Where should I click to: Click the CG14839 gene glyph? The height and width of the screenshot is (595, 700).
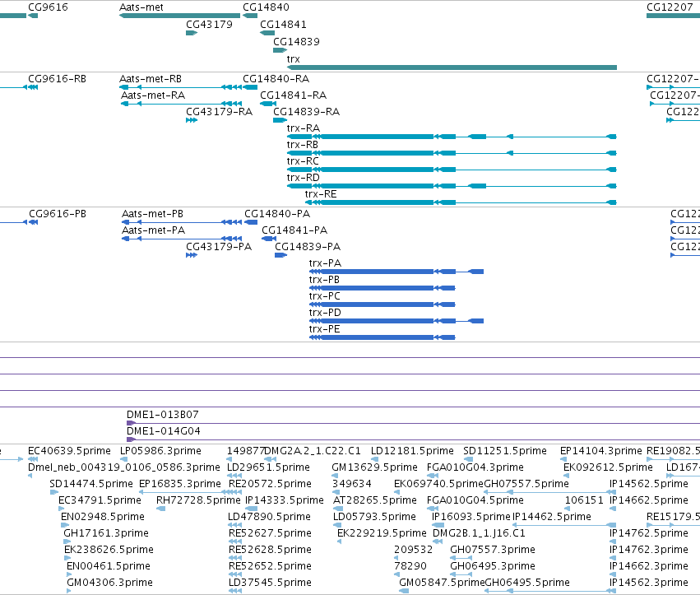coord(280,50)
